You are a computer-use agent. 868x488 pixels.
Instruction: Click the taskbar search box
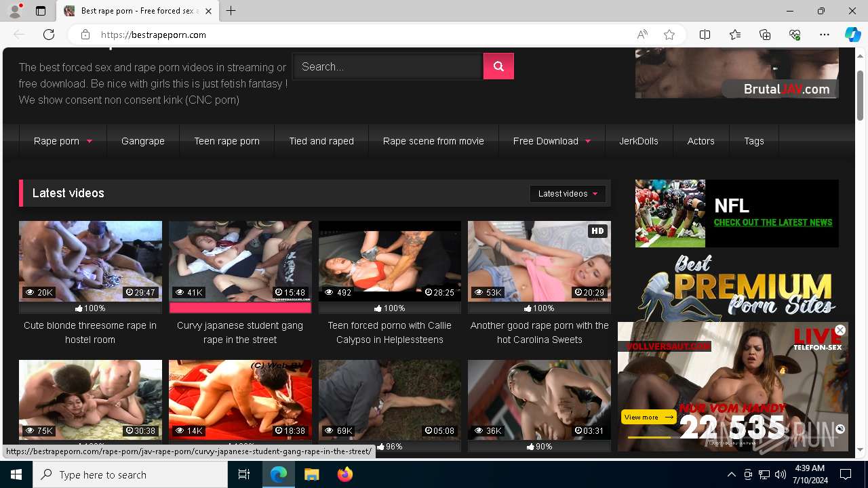130,474
